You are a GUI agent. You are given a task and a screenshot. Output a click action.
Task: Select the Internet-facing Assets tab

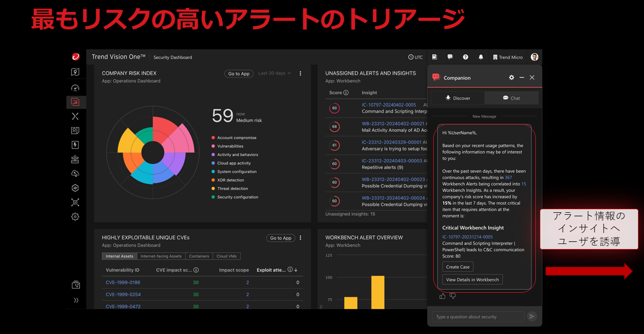click(x=161, y=256)
